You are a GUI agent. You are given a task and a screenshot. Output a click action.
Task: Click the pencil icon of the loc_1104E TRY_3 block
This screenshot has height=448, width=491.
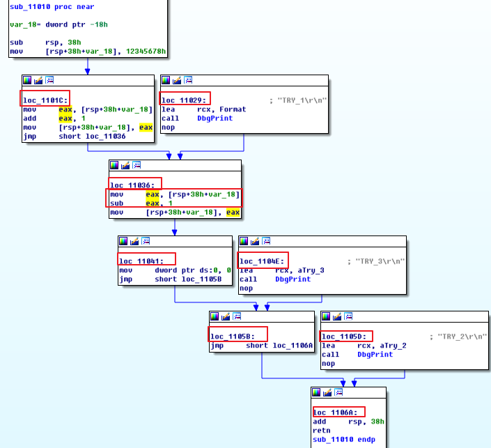click(x=255, y=241)
